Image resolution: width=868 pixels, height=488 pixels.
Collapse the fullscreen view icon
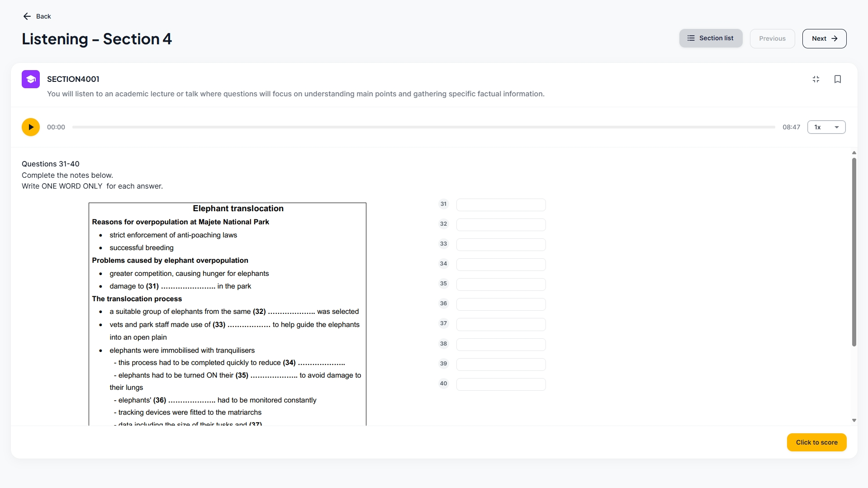point(816,79)
